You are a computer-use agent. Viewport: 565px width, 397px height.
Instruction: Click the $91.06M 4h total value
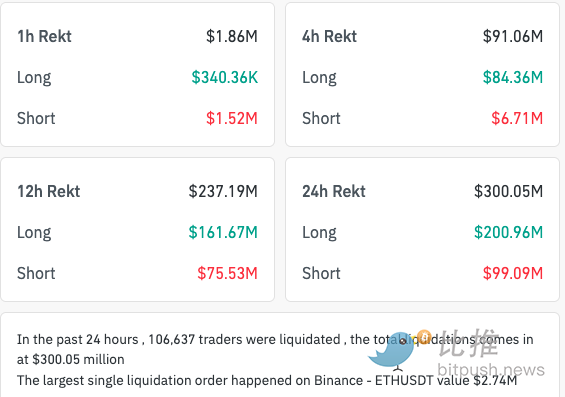point(513,36)
